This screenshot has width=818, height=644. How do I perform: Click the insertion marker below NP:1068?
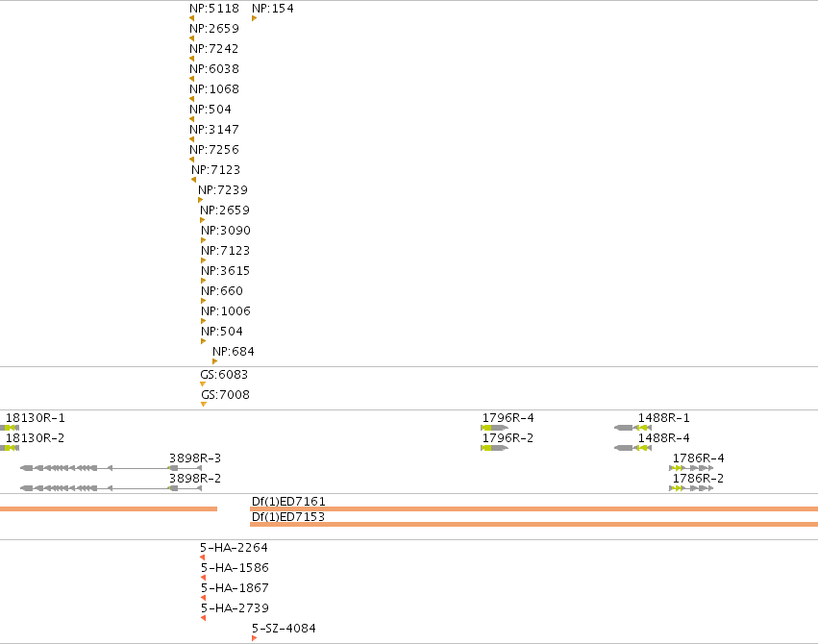[191, 99]
